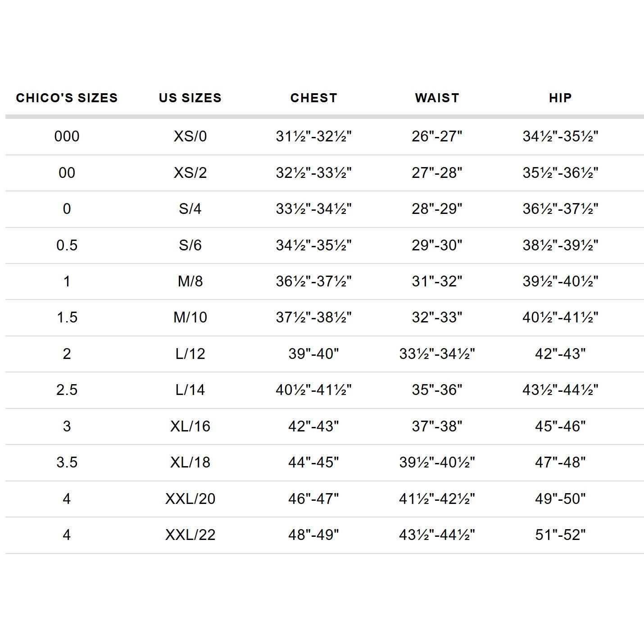This screenshot has height=644, width=644.
Task: Click waist measurement 33½"-34½"
Action: click(437, 354)
